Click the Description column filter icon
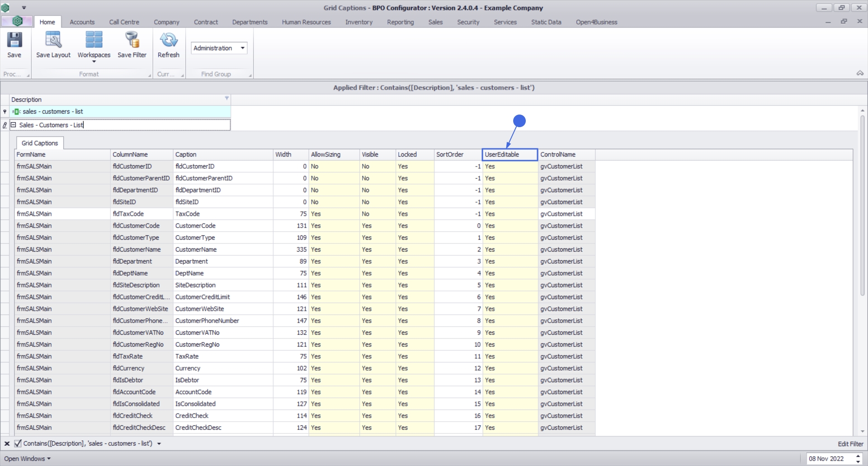The height and width of the screenshot is (466, 868). pyautogui.click(x=226, y=98)
